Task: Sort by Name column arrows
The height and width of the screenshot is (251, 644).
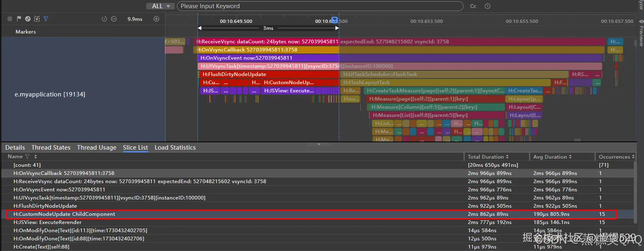Action: pos(36,157)
